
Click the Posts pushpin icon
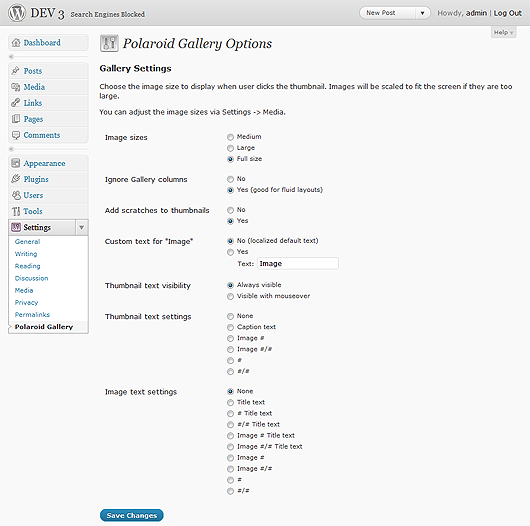pos(16,71)
